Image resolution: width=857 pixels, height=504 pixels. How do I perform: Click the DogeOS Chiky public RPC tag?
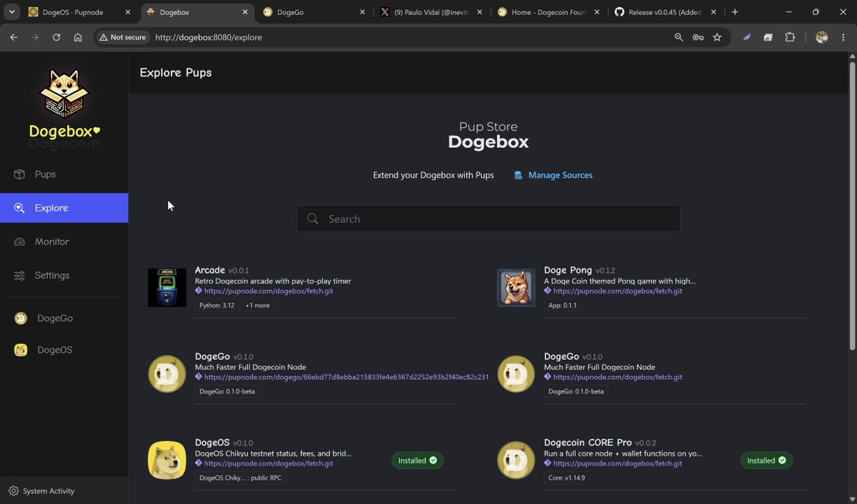[x=241, y=478]
